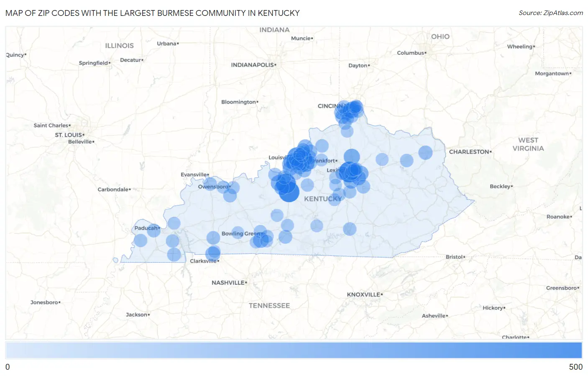Screen dimensions: 588x376
Task: Click the Decatur city label
Action: 130,60
